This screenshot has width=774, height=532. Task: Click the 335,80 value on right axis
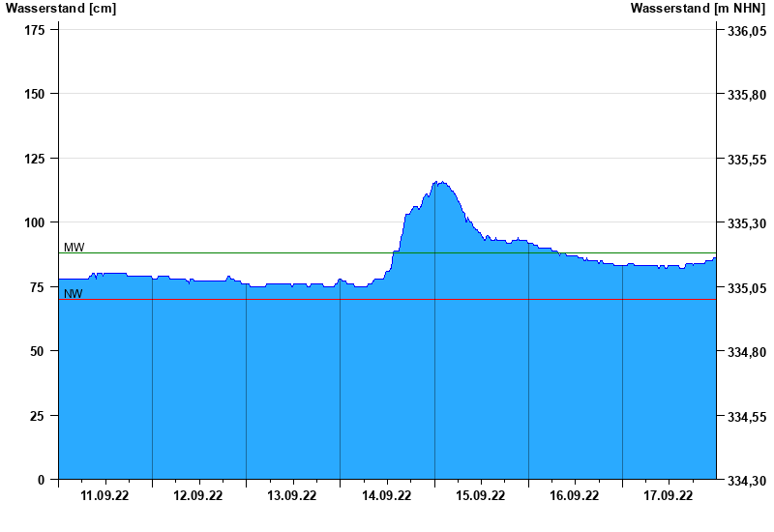(747, 95)
